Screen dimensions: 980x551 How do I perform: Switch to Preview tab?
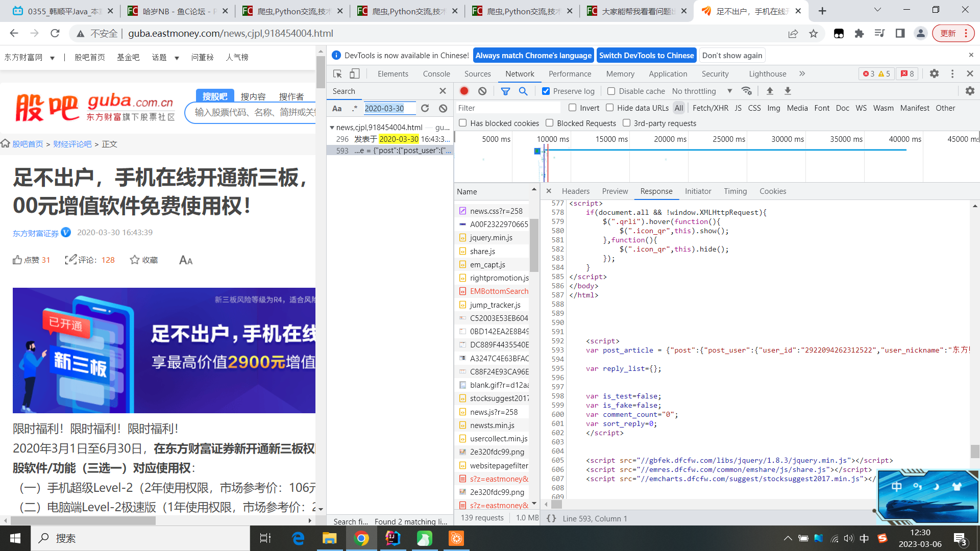pyautogui.click(x=615, y=191)
